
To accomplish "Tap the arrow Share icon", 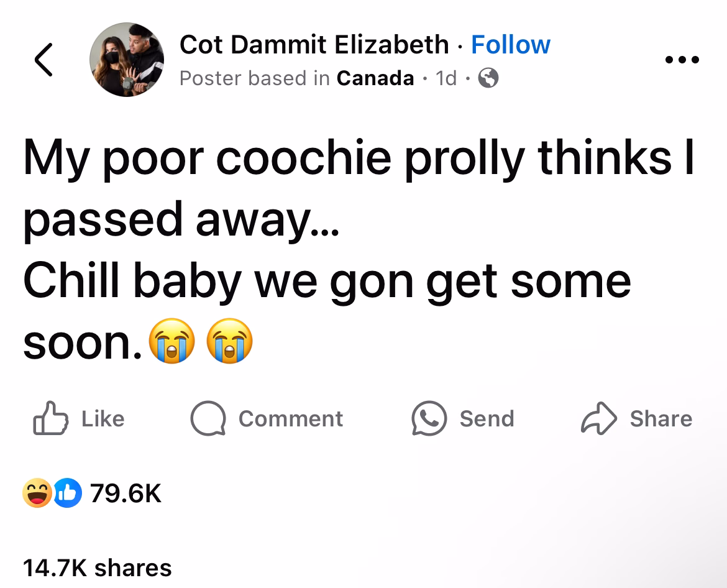I will coord(598,419).
